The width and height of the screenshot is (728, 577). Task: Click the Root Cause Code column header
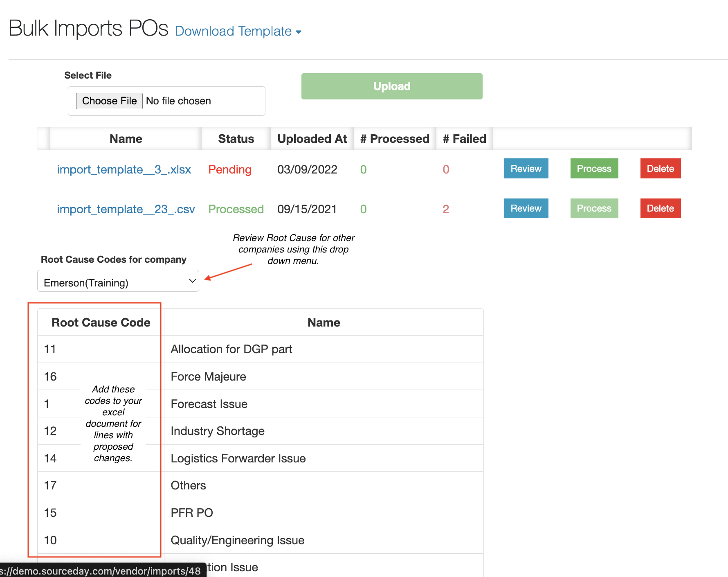point(101,322)
